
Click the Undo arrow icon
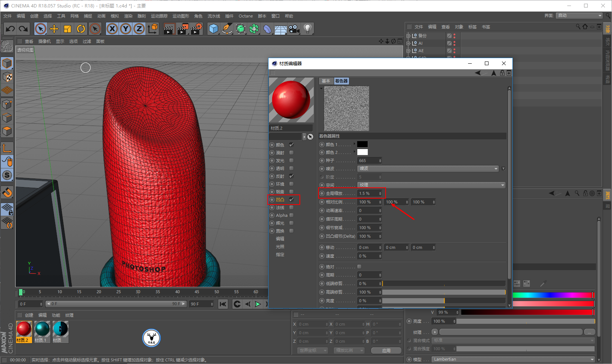coord(10,29)
